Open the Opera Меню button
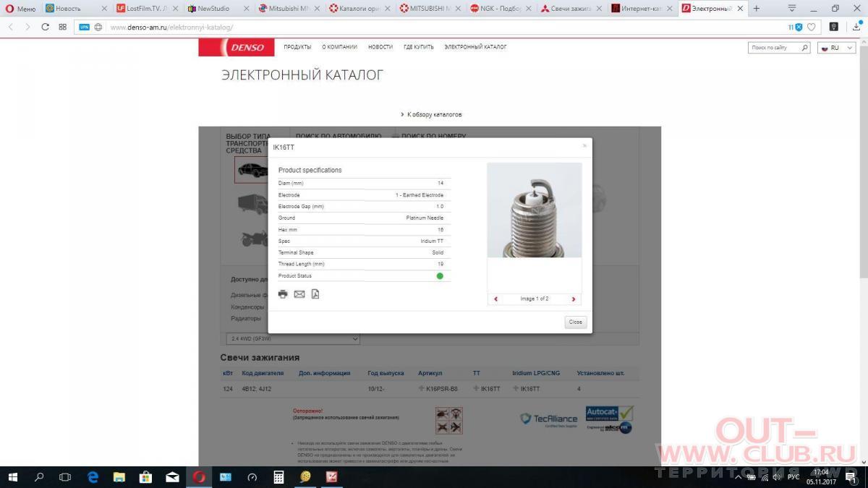Viewport: 868px width, 488px height. point(20,9)
